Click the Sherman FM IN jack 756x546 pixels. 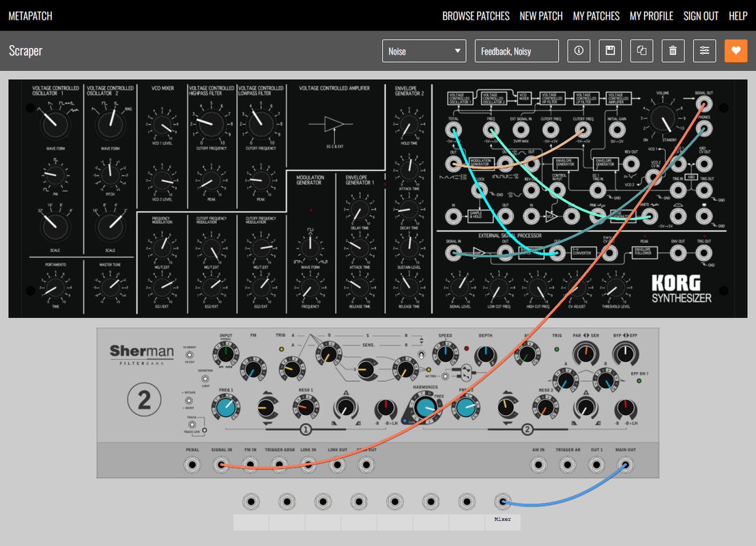pyautogui.click(x=250, y=465)
